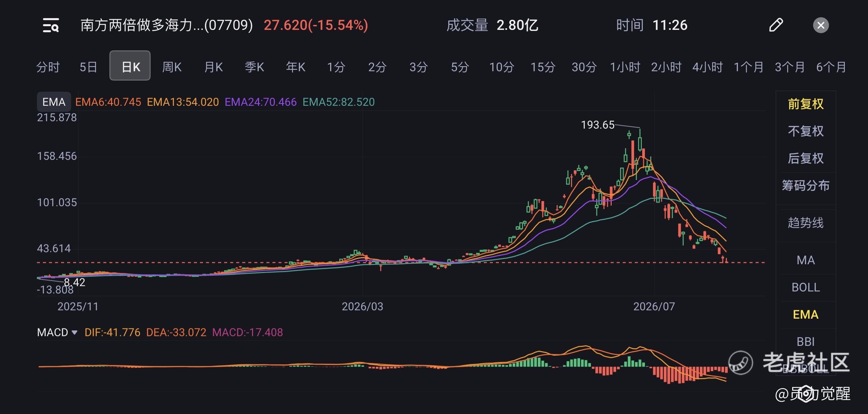The image size is (868, 414).
Task: Close the chart with X button
Action: point(821,25)
